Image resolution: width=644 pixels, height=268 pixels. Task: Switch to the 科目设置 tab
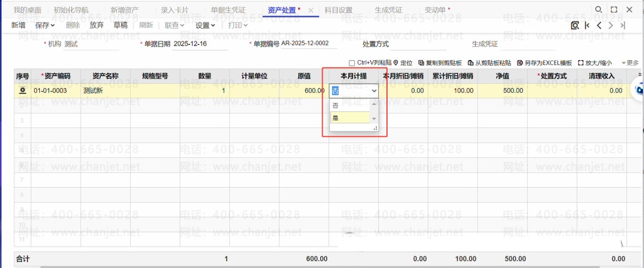coord(338,10)
